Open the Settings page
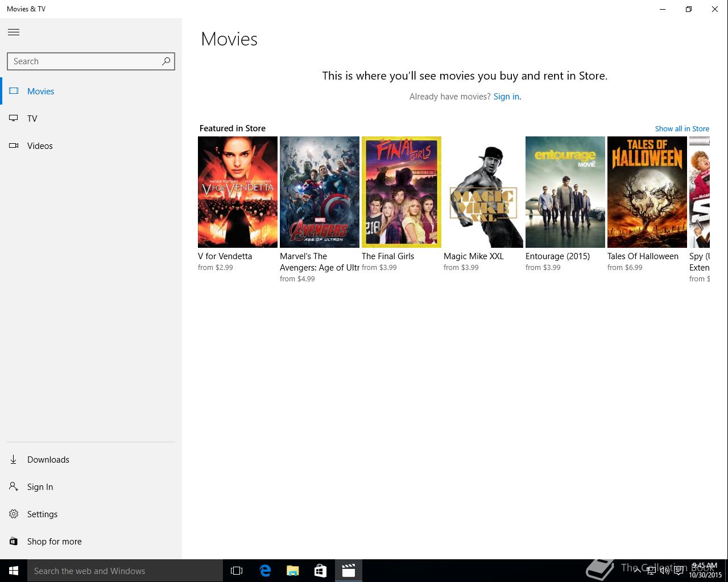The width and height of the screenshot is (728, 582). pos(91,514)
